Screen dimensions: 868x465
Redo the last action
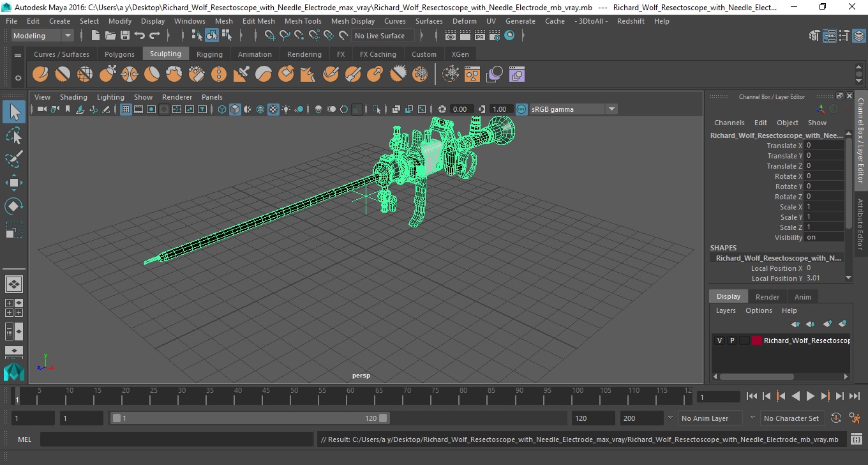[154, 36]
